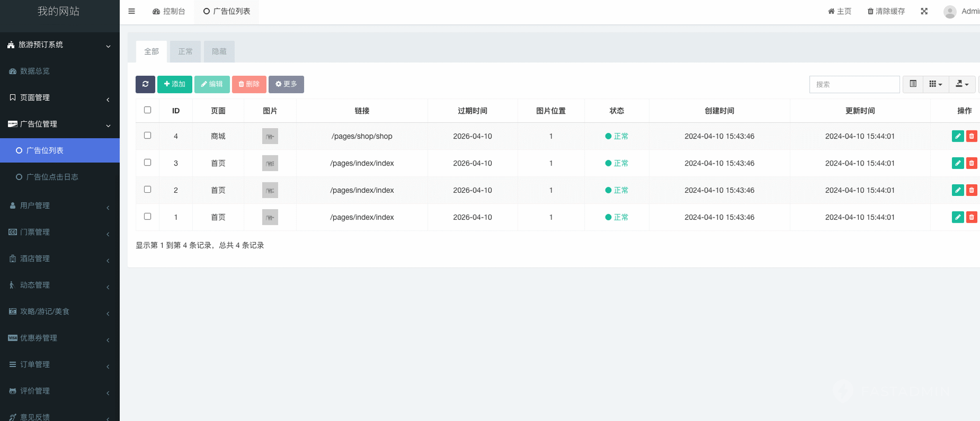Toggle the table card view icon

pos(913,84)
